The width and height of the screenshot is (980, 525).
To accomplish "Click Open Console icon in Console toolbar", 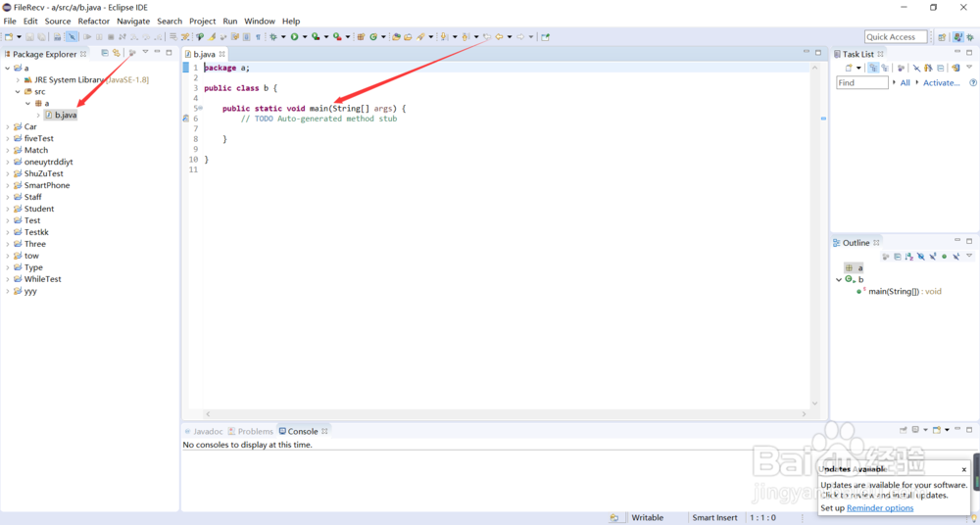I will coord(936,430).
